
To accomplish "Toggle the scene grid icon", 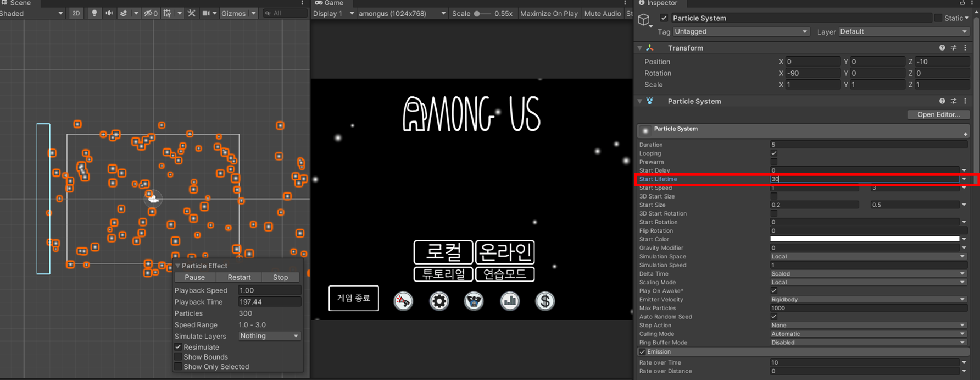I will (167, 13).
